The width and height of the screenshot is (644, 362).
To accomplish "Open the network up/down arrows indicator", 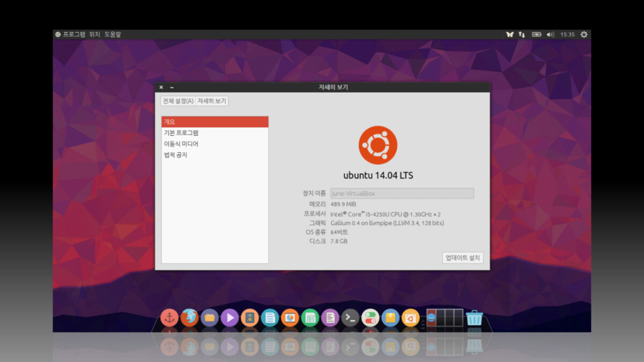I will point(522,34).
